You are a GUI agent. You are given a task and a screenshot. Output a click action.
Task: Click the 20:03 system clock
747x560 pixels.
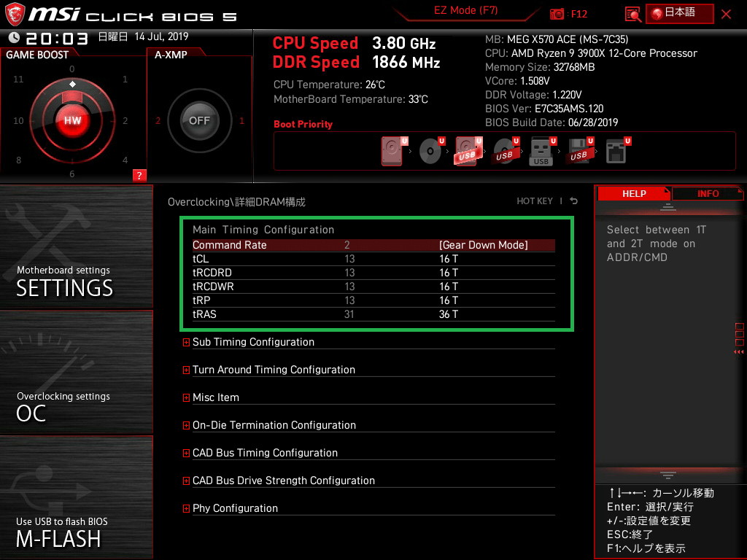(57, 38)
